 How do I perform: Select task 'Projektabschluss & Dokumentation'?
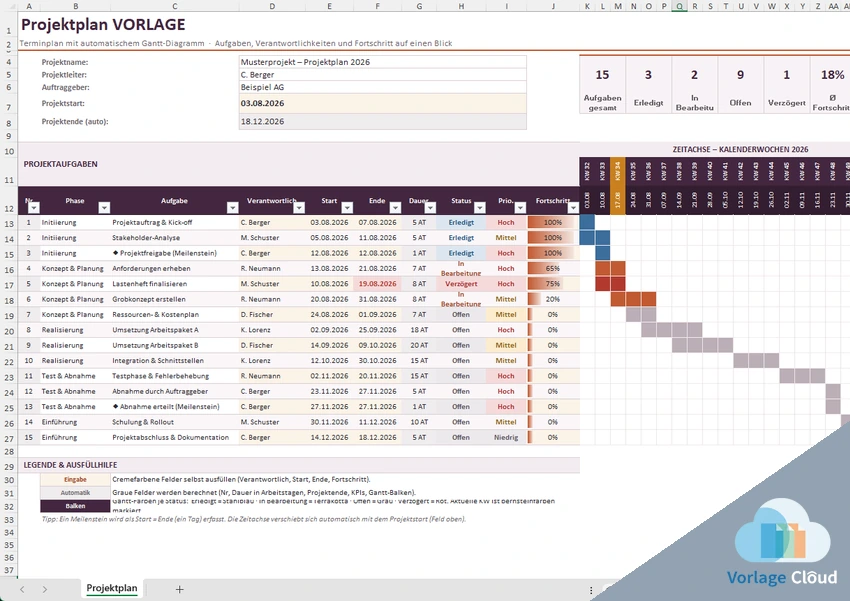coord(175,437)
